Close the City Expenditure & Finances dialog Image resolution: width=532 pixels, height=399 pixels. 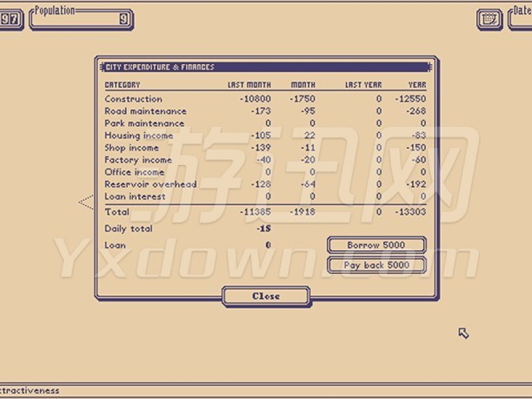[266, 296]
